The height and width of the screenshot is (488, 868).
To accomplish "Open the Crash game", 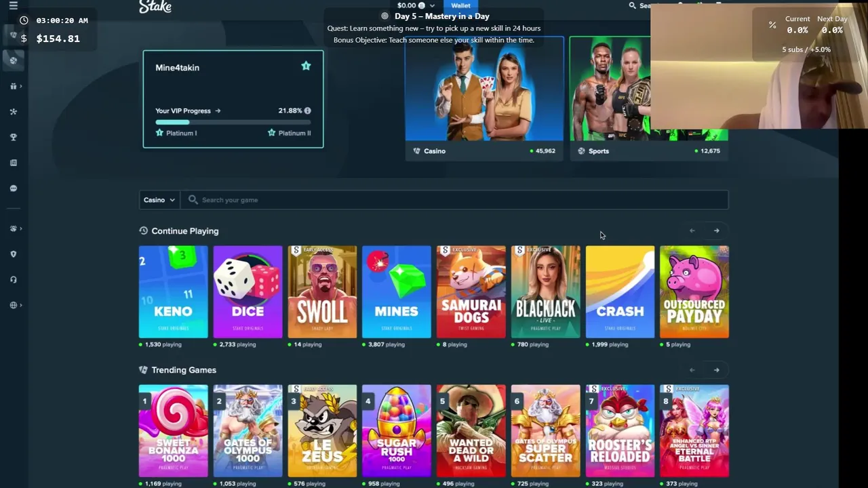I will (620, 291).
